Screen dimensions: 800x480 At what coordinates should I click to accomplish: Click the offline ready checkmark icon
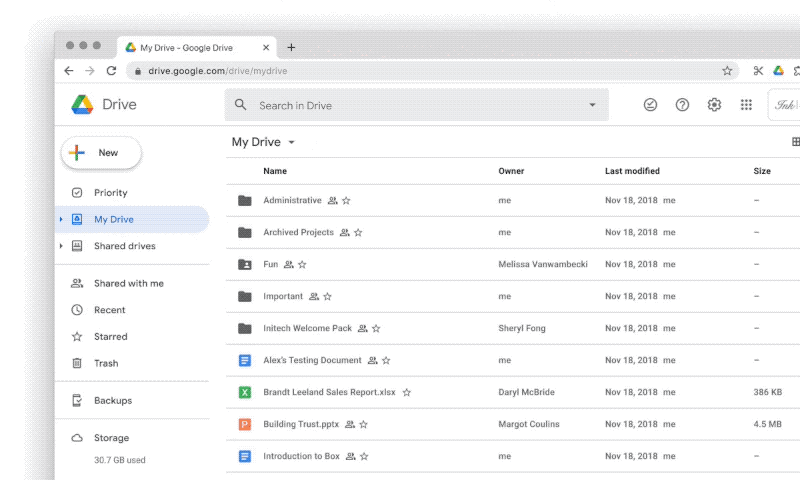coord(650,105)
